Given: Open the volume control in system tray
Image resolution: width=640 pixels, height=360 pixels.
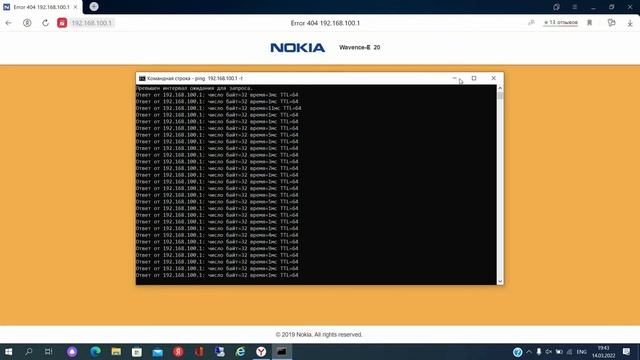Looking at the screenshot, I should pos(549,352).
